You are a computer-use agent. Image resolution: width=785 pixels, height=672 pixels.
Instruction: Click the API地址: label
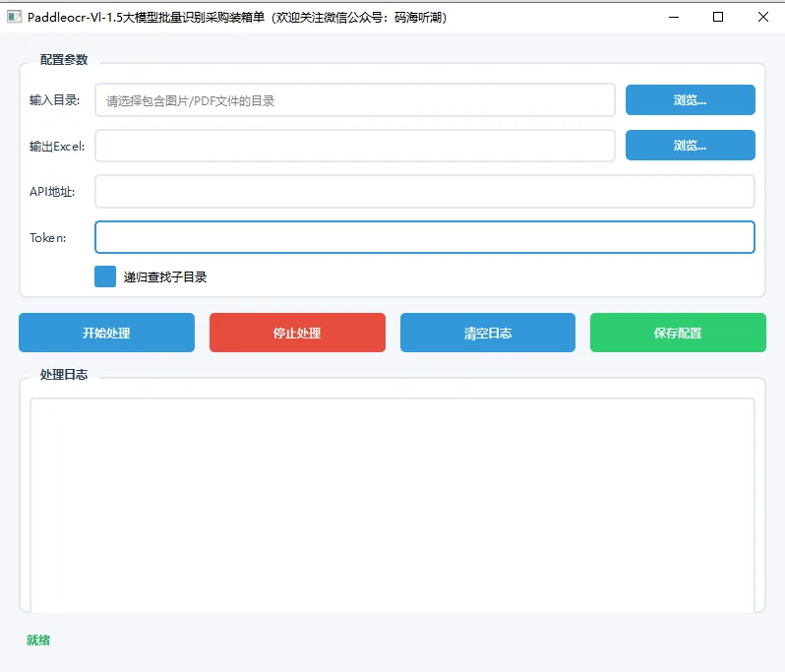(x=52, y=192)
